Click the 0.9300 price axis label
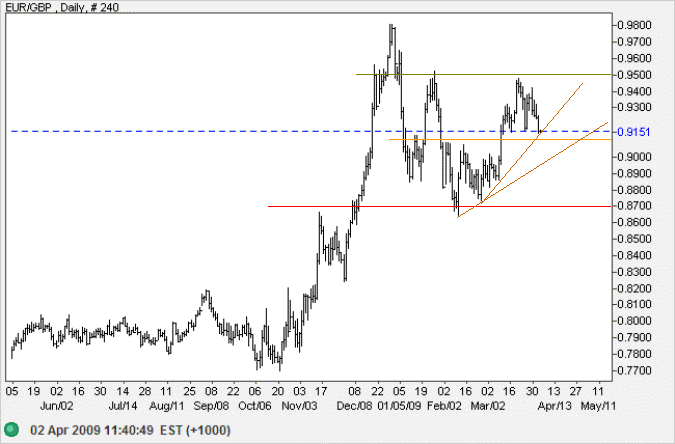The height and width of the screenshot is (444, 675). tap(634, 107)
